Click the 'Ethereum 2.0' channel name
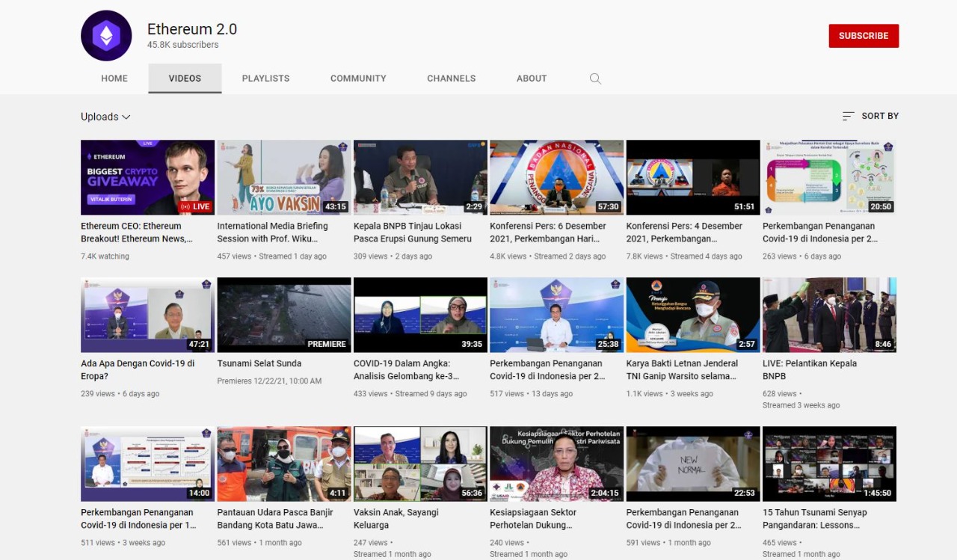Screen dimensions: 957x560 click(192, 29)
